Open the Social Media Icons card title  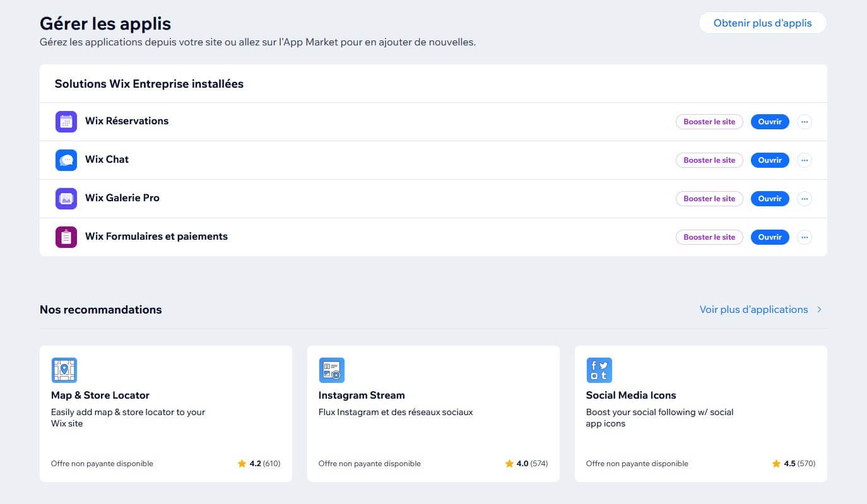(x=631, y=396)
